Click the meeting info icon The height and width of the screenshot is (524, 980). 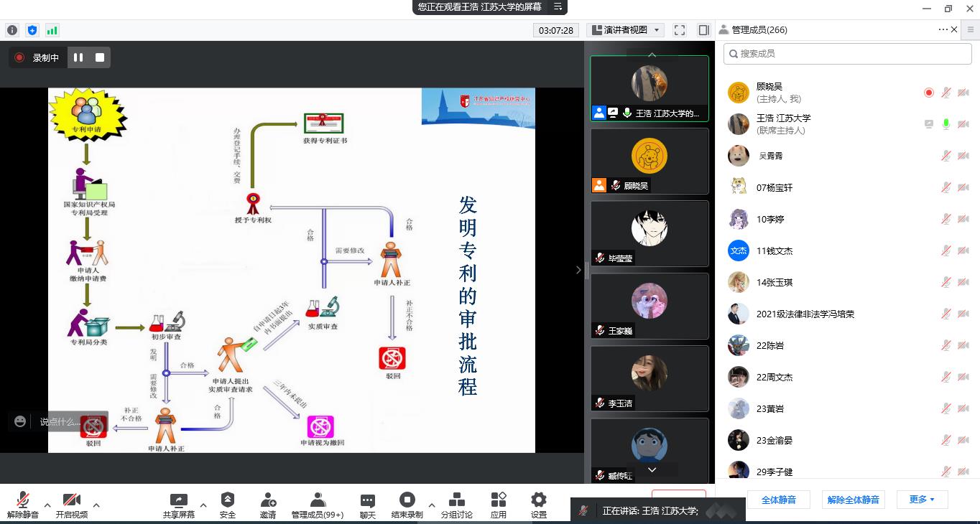click(12, 30)
